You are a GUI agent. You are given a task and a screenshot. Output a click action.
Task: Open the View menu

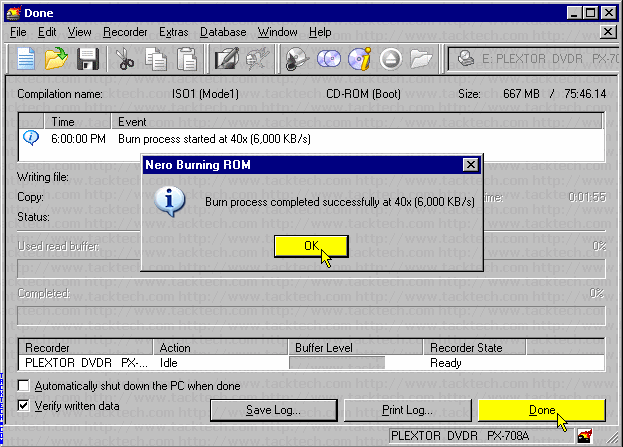[x=79, y=32]
